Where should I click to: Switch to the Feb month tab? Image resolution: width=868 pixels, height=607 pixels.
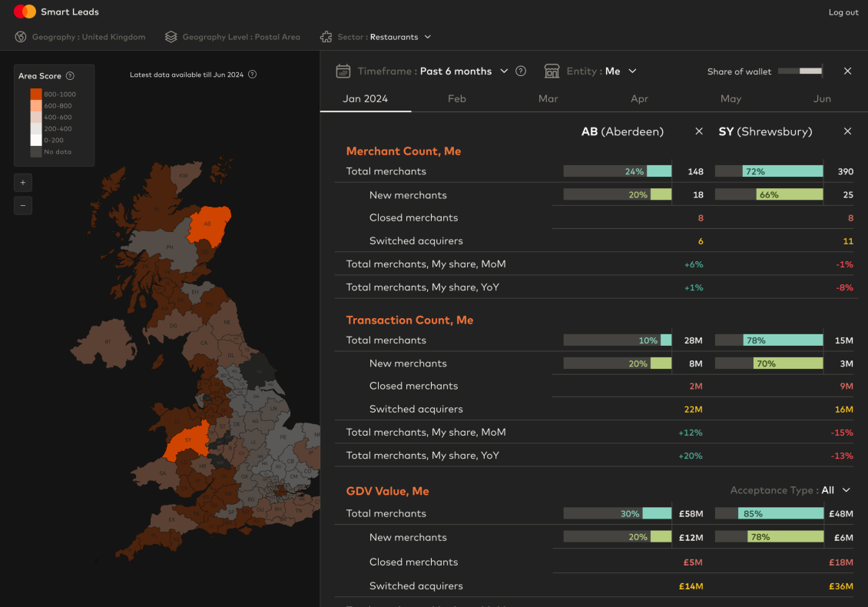coord(456,98)
